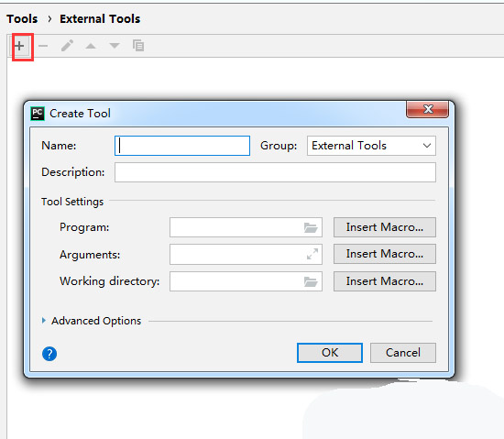Confirm the Create Tool dialog with OK
Screen dimensions: 504x439
(x=330, y=353)
